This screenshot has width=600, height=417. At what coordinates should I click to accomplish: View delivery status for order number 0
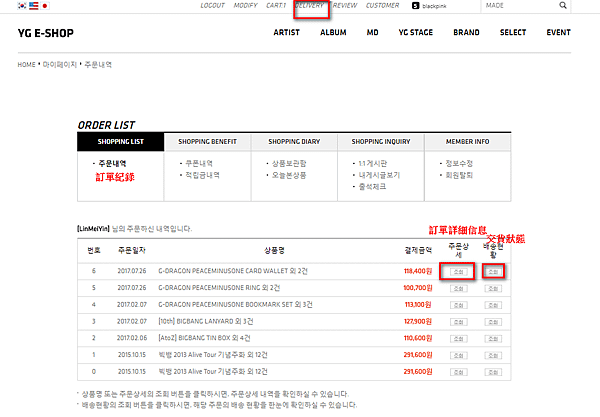(x=493, y=372)
